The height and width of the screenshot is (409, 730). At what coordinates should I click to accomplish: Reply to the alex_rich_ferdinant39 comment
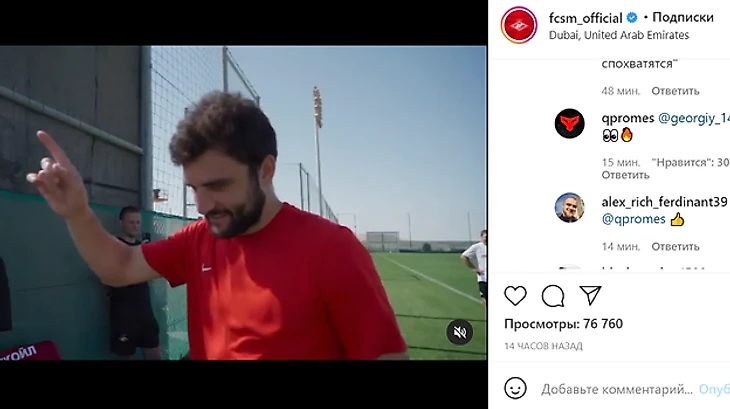tap(675, 247)
